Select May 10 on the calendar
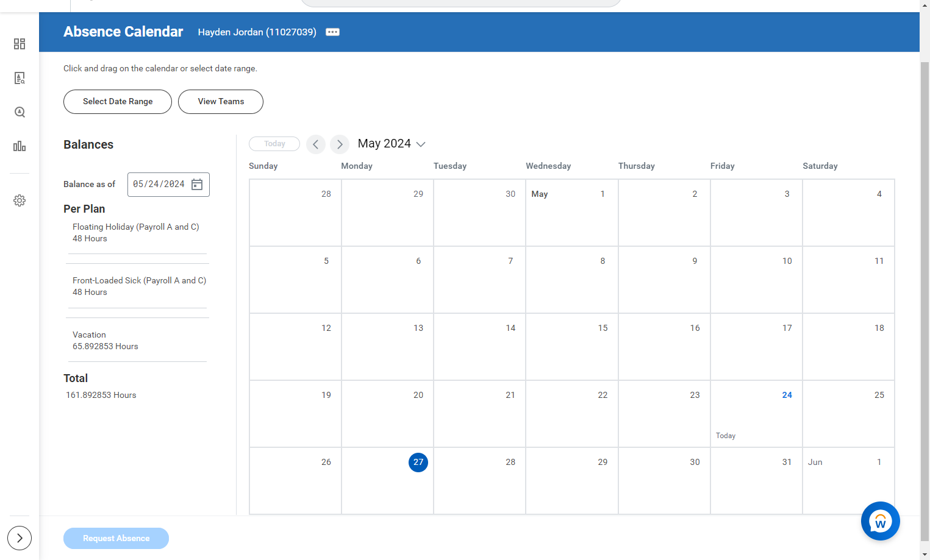Screen dimensions: 930x560 point(756,280)
